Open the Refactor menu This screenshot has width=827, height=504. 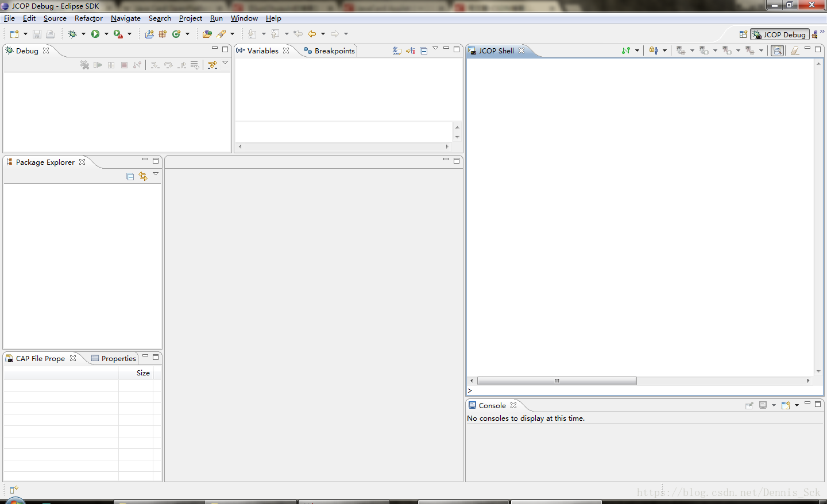(x=88, y=18)
